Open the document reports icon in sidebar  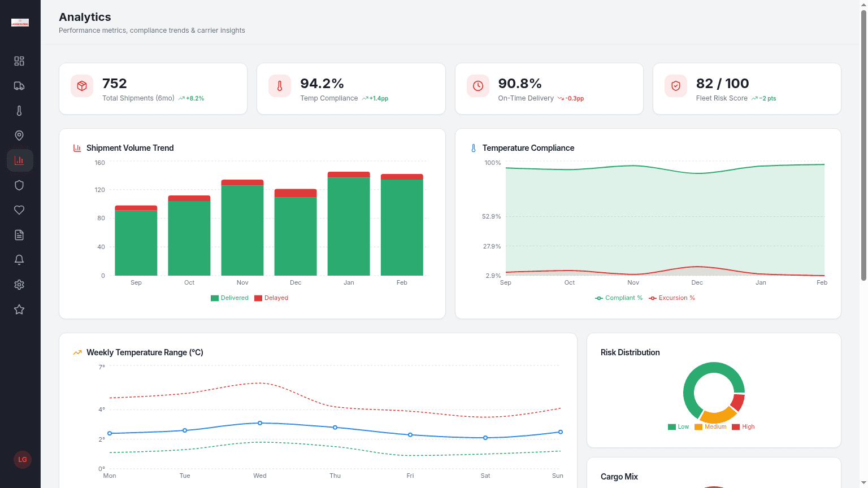click(x=19, y=235)
